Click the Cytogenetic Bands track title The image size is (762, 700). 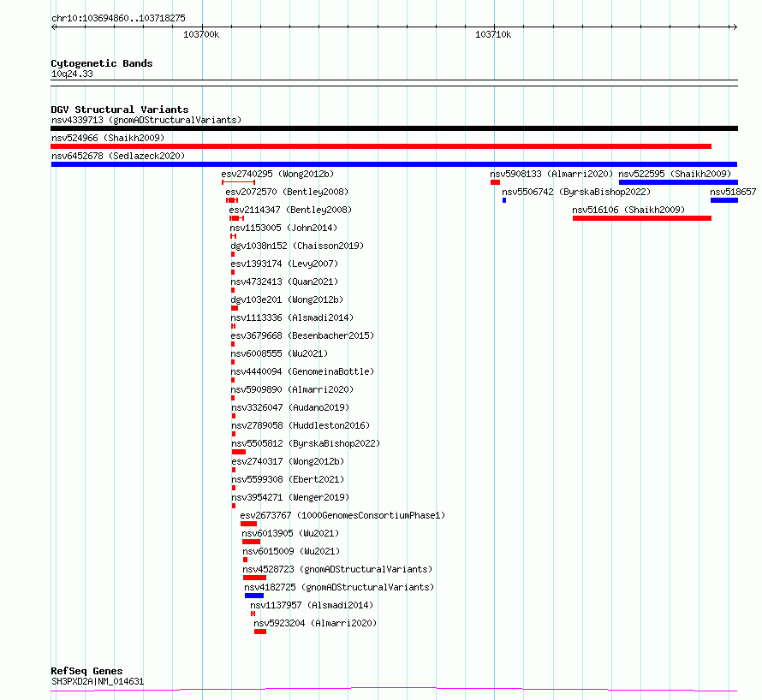pos(102,63)
